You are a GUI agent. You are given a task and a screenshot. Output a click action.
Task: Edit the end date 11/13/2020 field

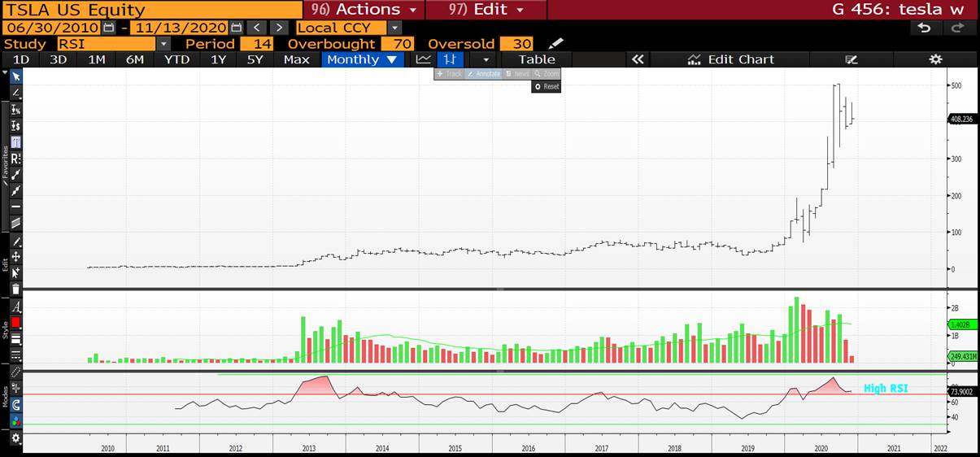179,27
